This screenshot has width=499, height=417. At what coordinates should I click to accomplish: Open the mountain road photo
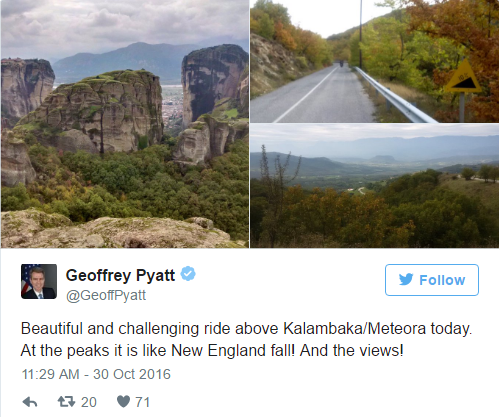click(375, 61)
